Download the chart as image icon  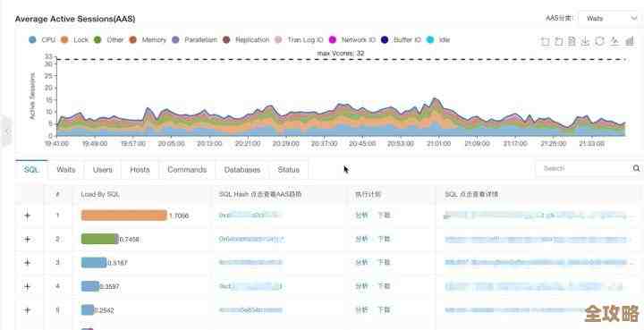(x=586, y=41)
